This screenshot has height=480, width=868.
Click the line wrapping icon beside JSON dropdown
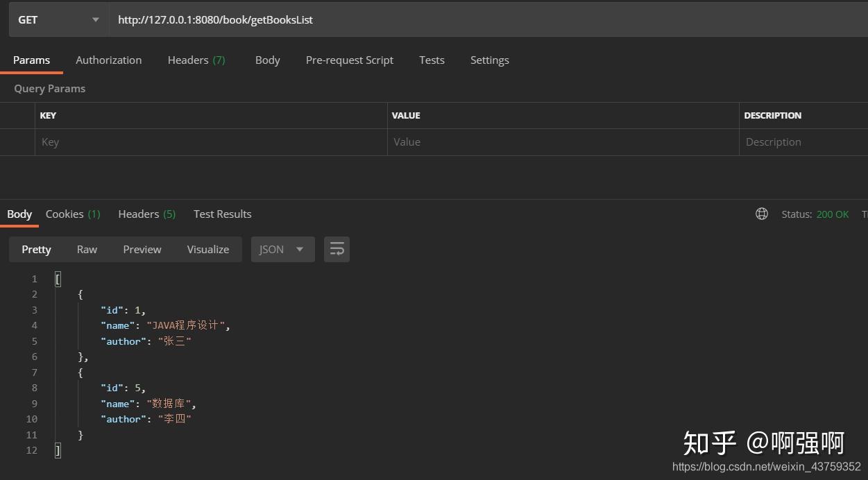(x=337, y=248)
